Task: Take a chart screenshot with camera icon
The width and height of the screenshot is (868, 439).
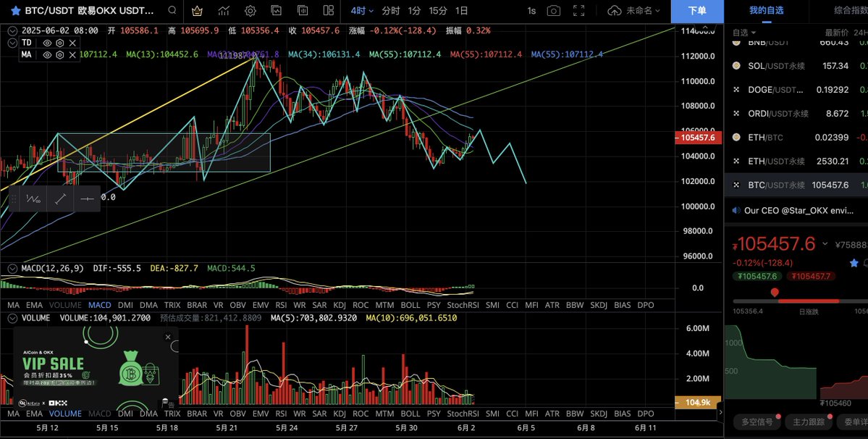Action: (x=553, y=11)
